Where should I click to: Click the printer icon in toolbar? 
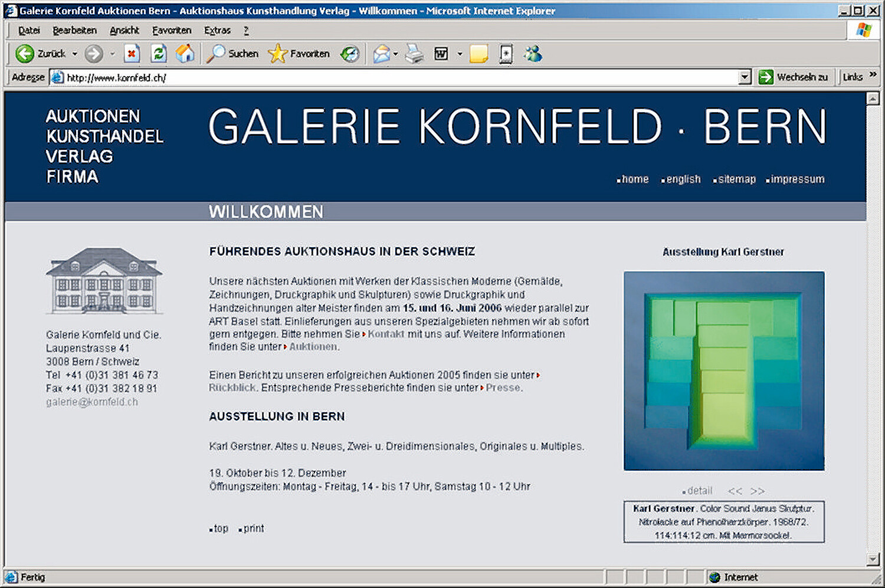tap(414, 54)
